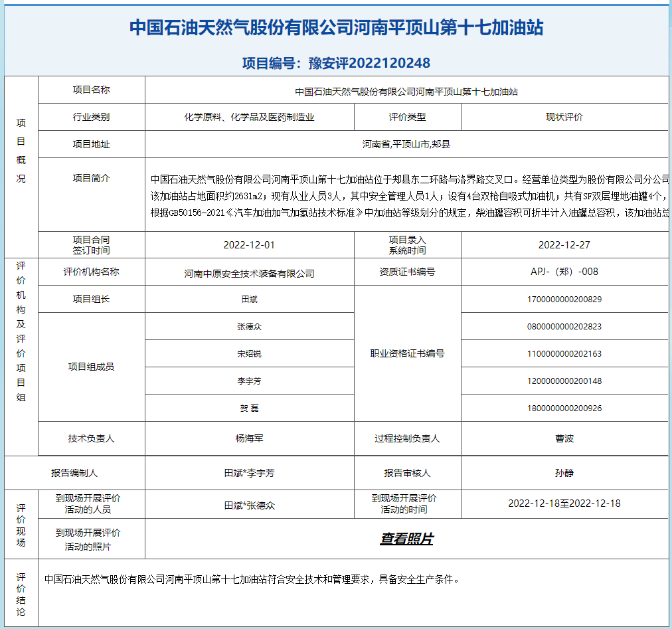Click the 职业资格证书编号 label
Viewport: 672px width, 629px height.
click(407, 353)
